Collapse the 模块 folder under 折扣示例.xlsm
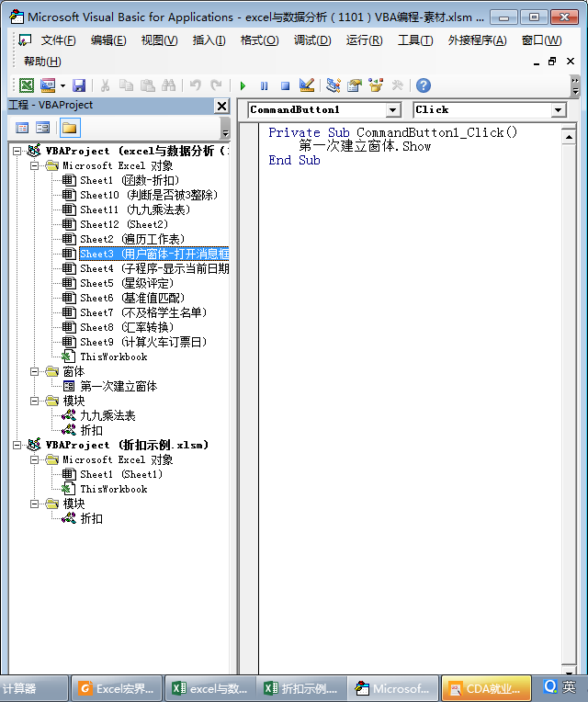The width and height of the screenshot is (588, 702). coord(35,504)
